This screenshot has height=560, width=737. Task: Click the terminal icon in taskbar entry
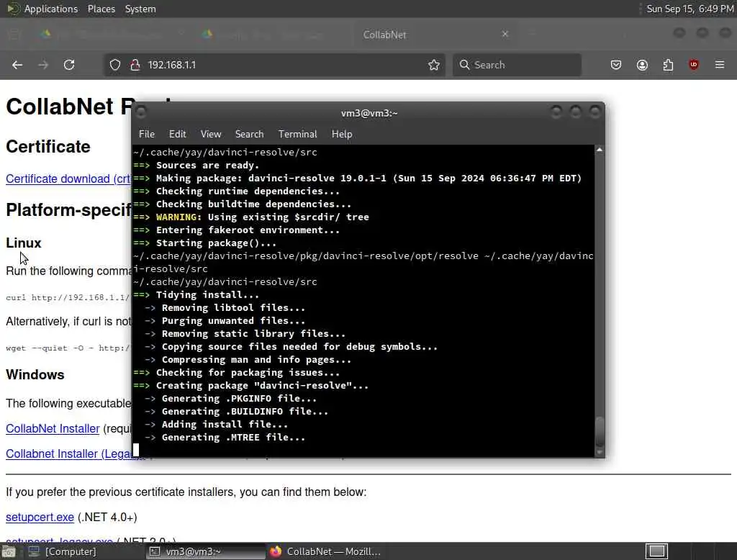[x=155, y=551]
